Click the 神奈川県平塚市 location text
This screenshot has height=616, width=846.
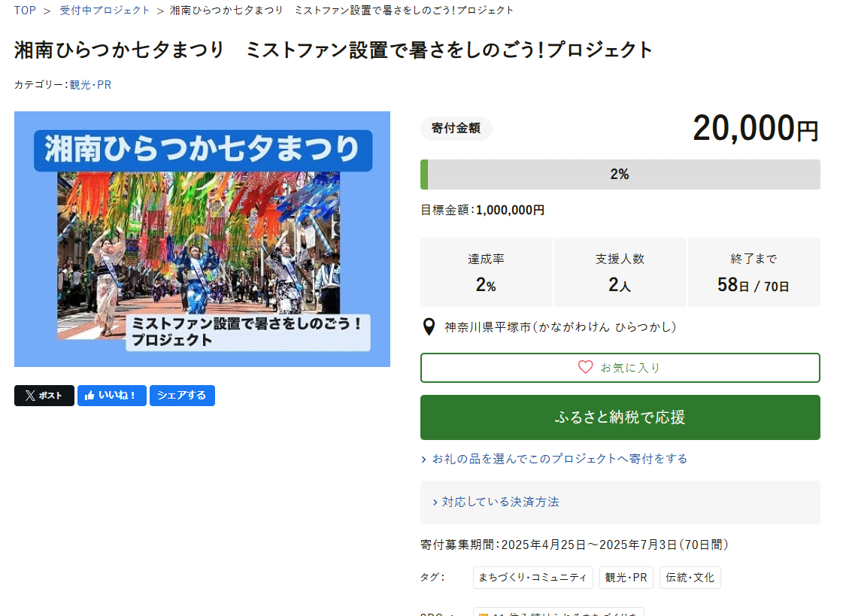point(560,327)
